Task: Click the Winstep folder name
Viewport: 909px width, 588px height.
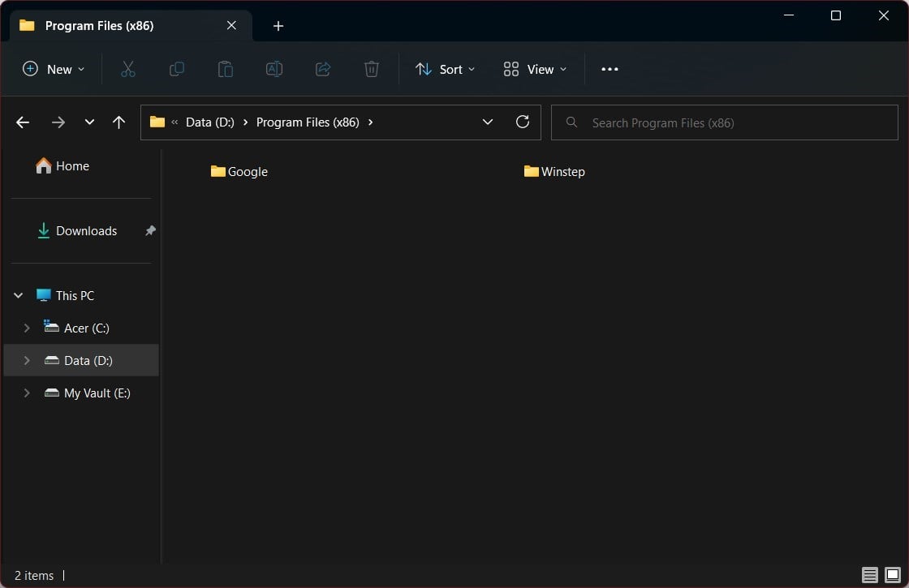Action: (563, 171)
